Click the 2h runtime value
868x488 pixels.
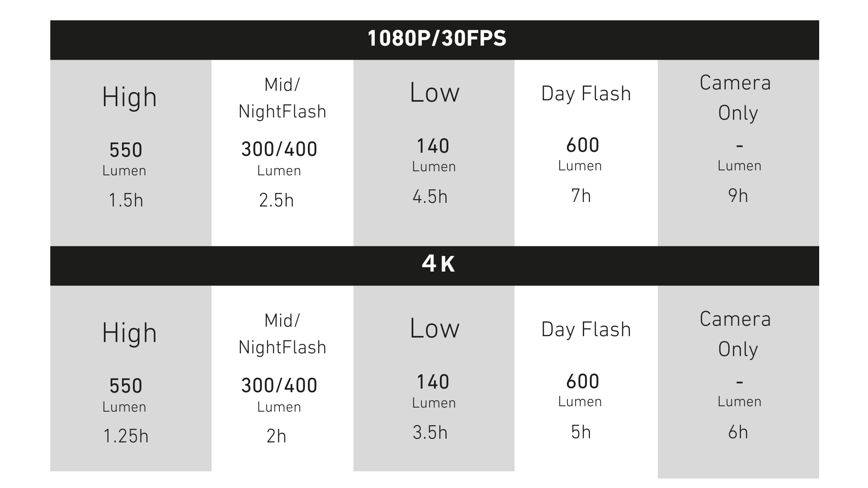[x=276, y=436]
